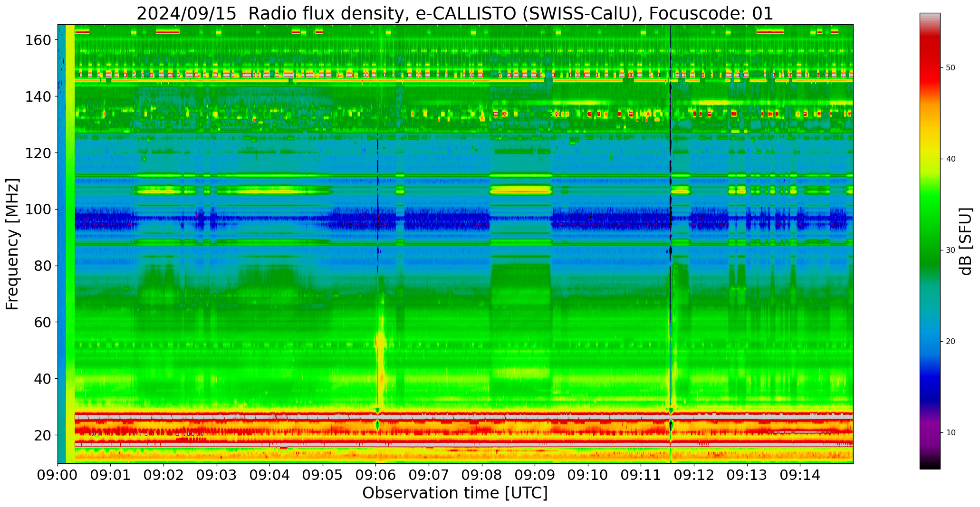Click the colorbar 40 tick label
Viewport: 980px width, 507px height.
951,159
